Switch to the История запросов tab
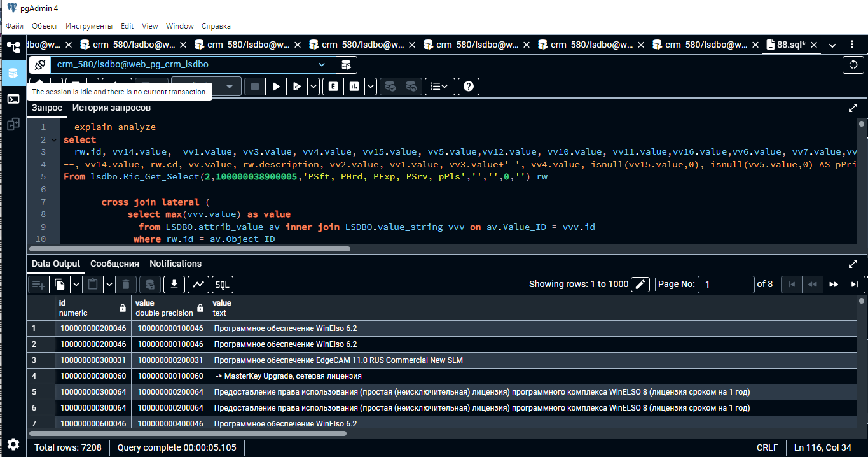Viewport: 868px width, 457px height. [111, 108]
